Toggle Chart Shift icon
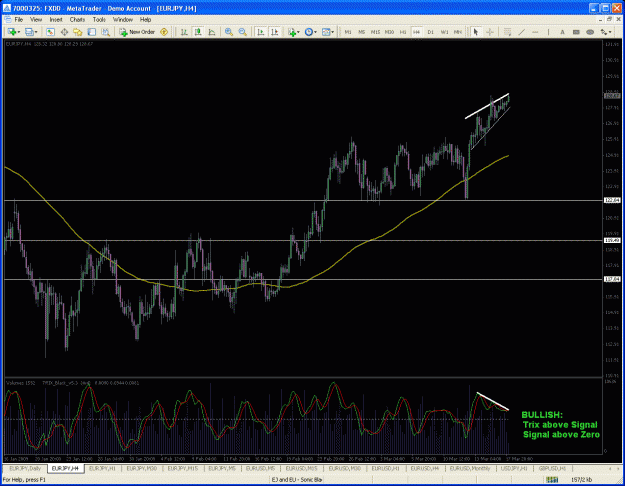The image size is (625, 486). 274,32
